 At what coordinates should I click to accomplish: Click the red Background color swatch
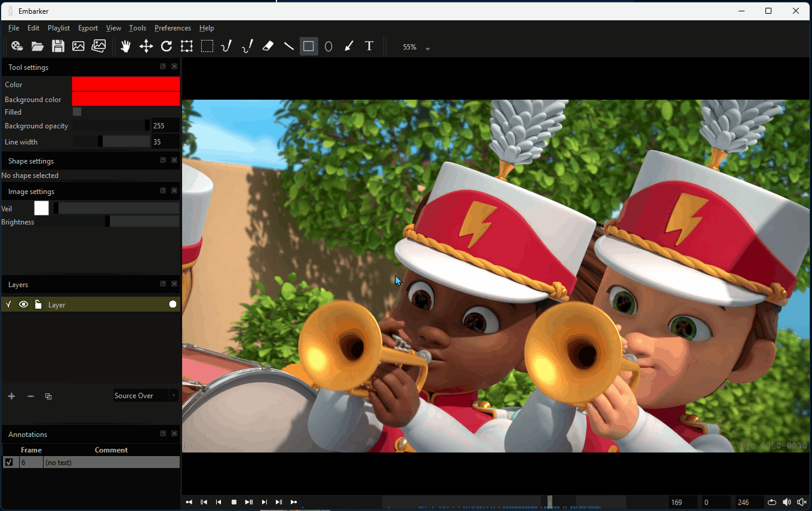pos(125,99)
